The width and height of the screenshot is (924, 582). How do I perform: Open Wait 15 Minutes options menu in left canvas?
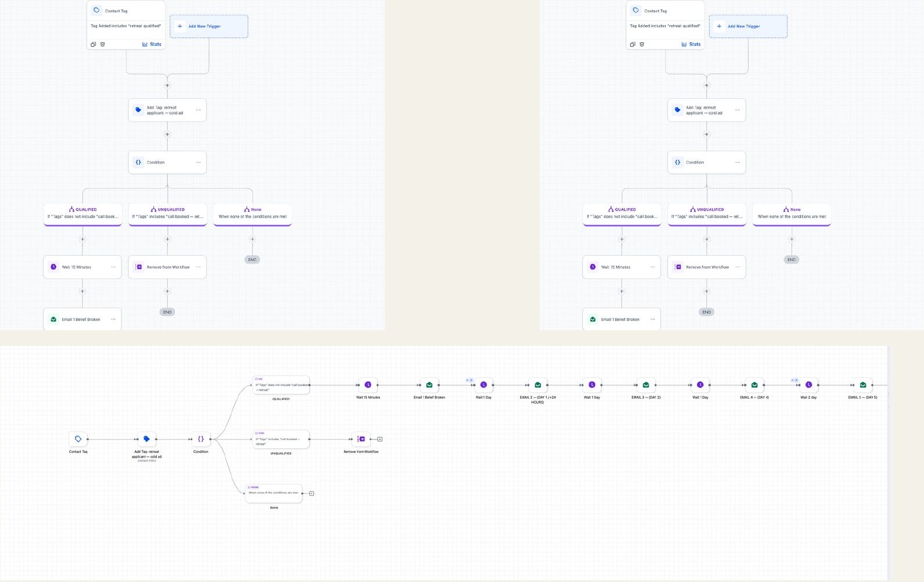click(113, 267)
